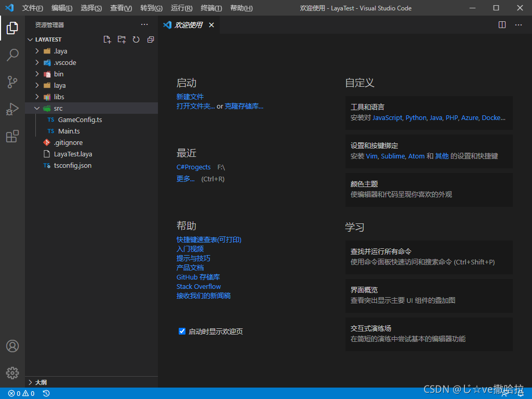Open explorer panel more actions ellipsis

[144, 24]
